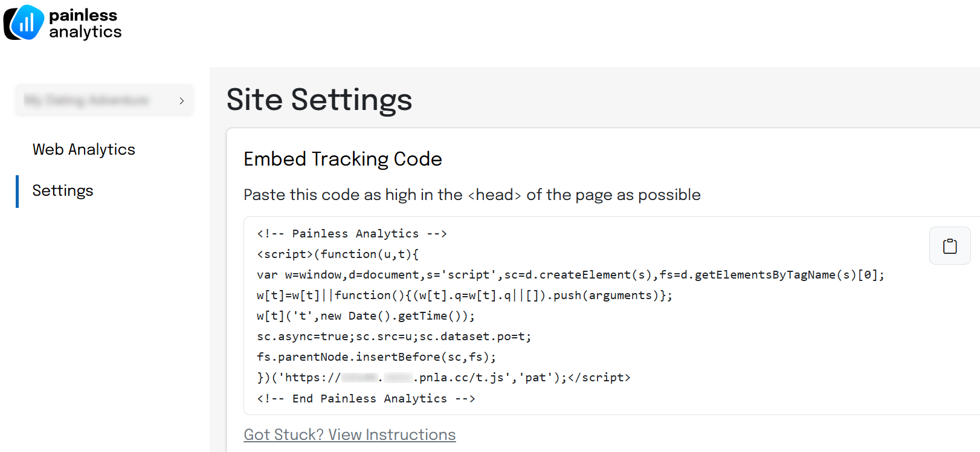Open the Web Analytics menu item

click(x=84, y=149)
